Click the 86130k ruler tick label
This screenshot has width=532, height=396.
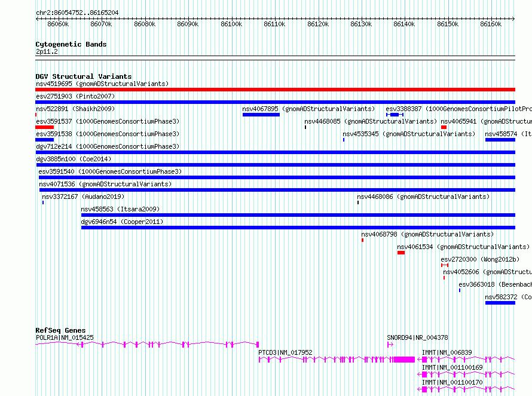click(361, 24)
